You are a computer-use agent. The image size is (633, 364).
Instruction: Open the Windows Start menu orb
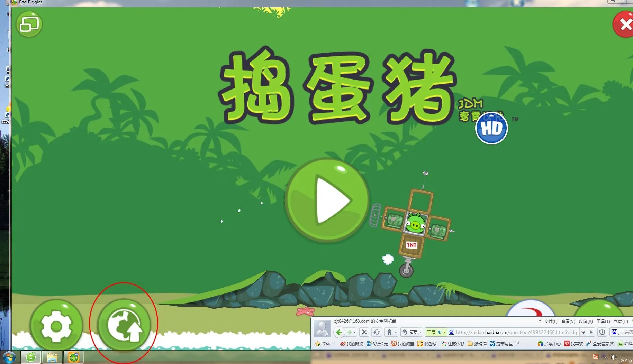9,357
